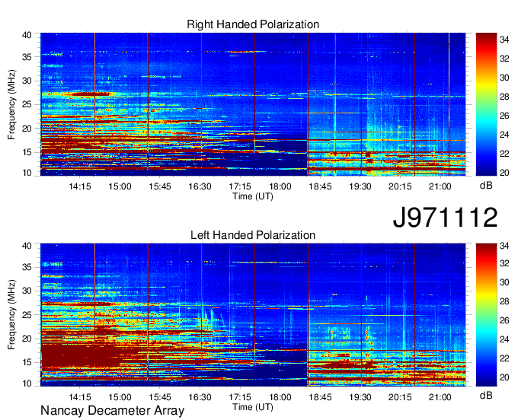
Task: Click the 22 dB value on upper colorbar
Action: (x=504, y=154)
